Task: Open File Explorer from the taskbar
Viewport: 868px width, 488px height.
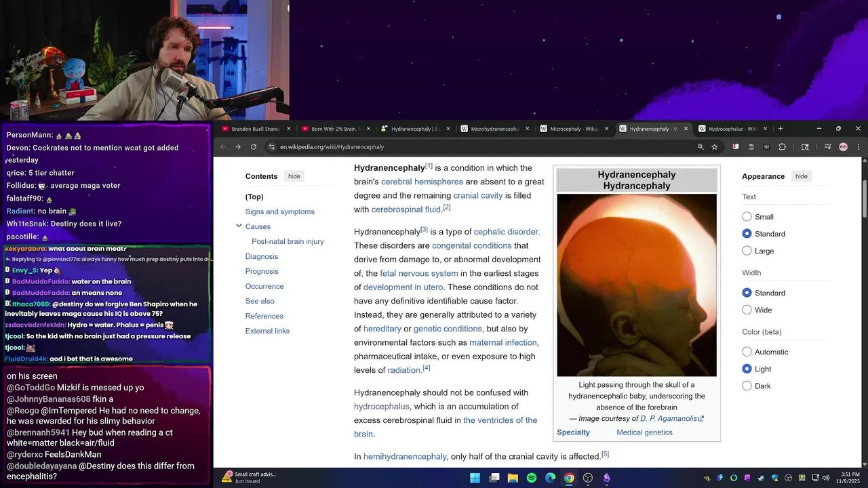Action: (513, 478)
